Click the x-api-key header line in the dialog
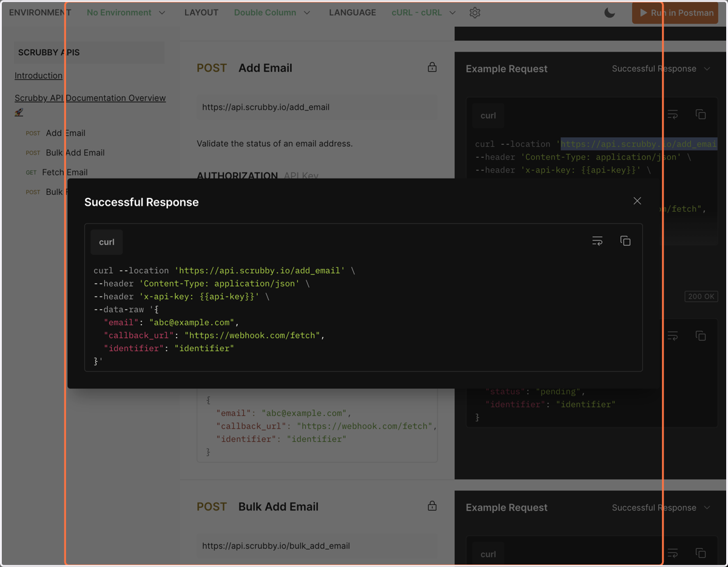This screenshot has width=728, height=567. (x=181, y=296)
